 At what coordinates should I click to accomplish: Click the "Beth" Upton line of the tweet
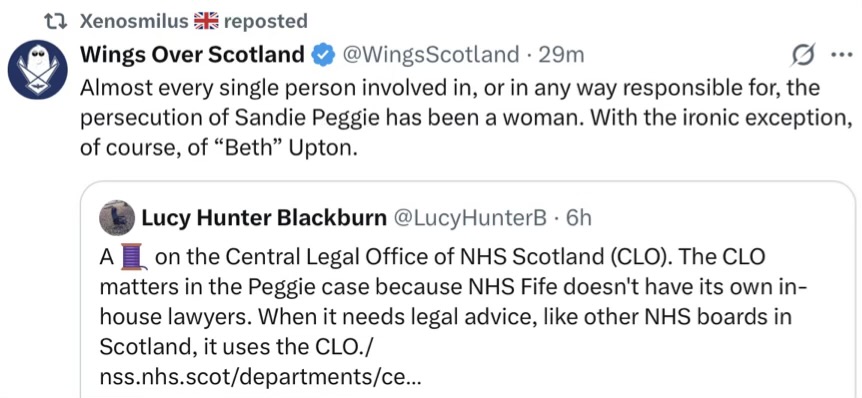pos(219,148)
